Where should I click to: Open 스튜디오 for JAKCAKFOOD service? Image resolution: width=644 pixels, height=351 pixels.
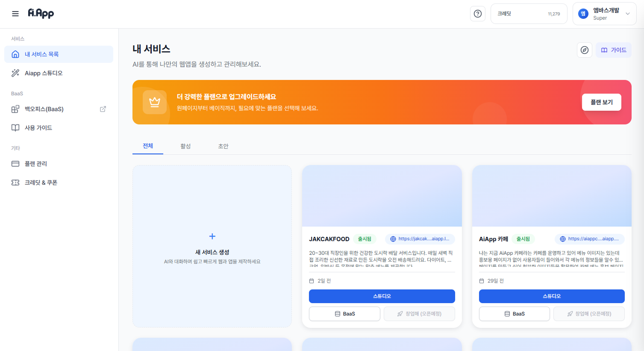[x=382, y=296]
